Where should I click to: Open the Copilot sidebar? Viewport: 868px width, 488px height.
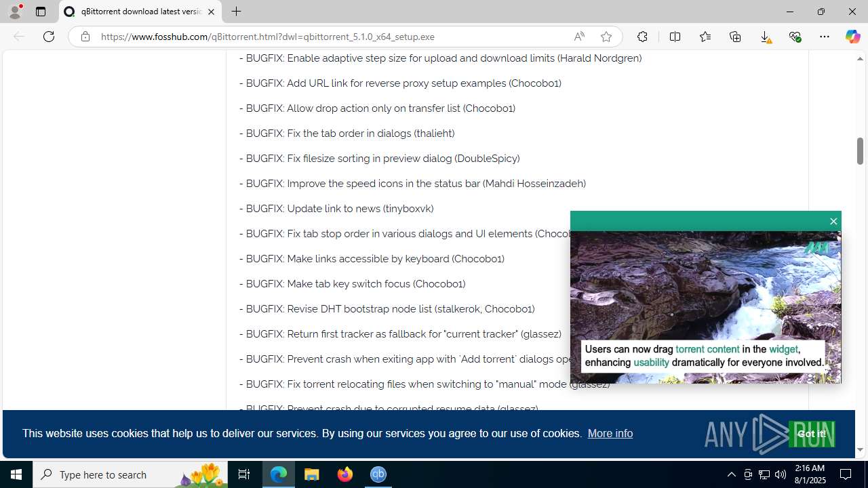pyautogui.click(x=852, y=37)
